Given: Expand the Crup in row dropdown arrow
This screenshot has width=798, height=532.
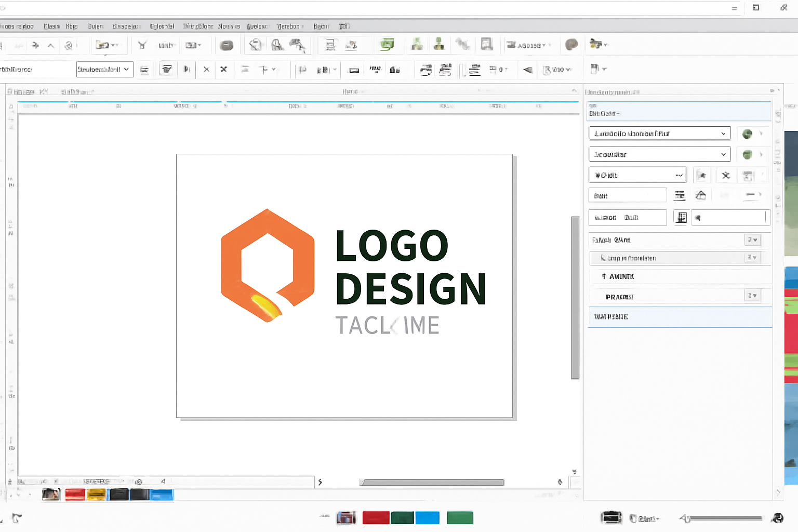Looking at the screenshot, I should click(752, 258).
